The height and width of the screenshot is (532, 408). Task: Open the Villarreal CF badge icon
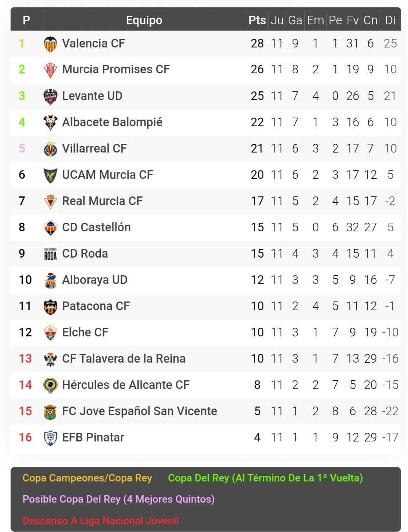(50, 149)
